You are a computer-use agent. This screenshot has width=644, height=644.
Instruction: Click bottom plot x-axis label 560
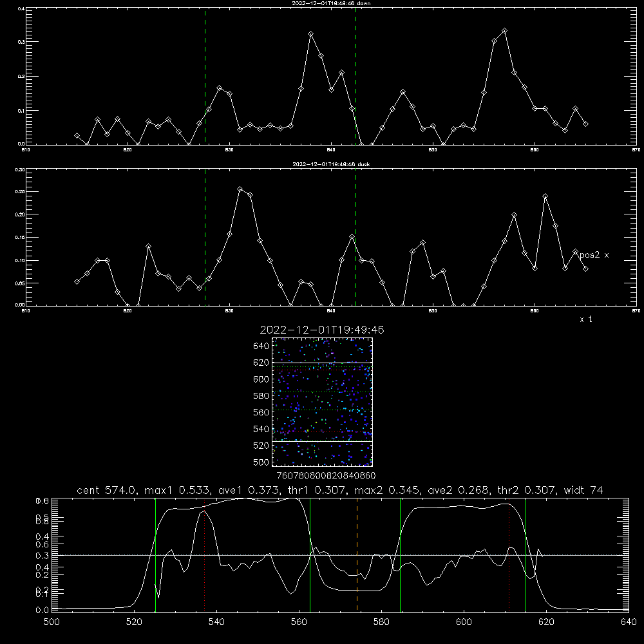click(x=299, y=622)
